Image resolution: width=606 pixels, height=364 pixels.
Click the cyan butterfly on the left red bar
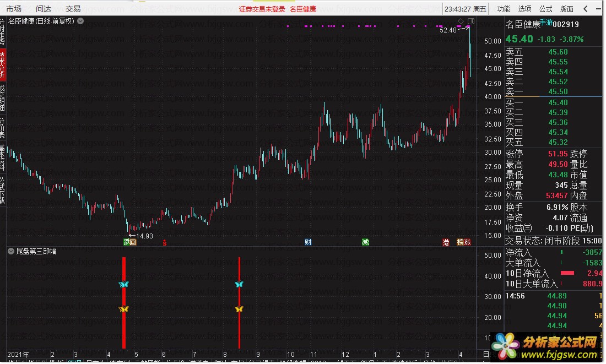click(x=123, y=284)
